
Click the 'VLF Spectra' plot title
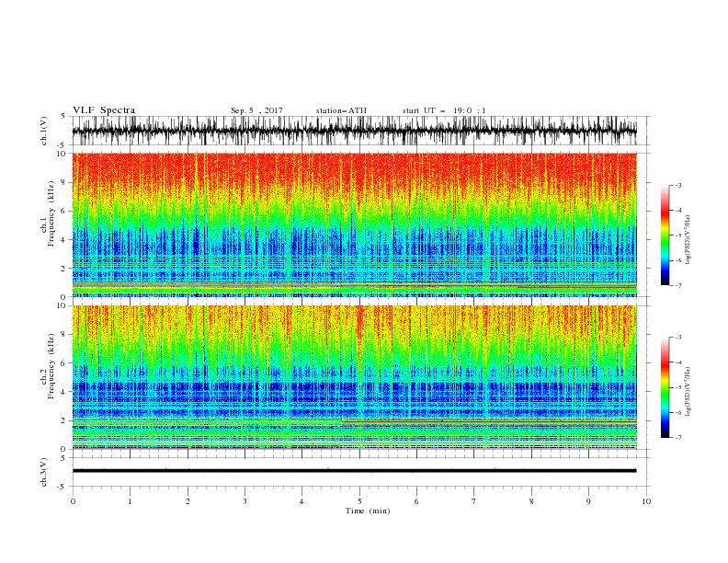pyautogui.click(x=104, y=110)
